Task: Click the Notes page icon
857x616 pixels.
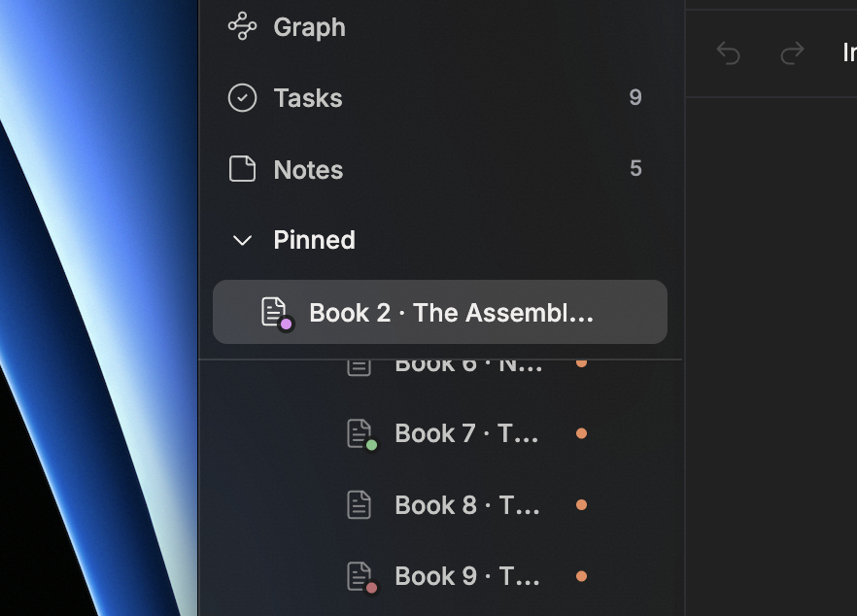Action: 242,168
